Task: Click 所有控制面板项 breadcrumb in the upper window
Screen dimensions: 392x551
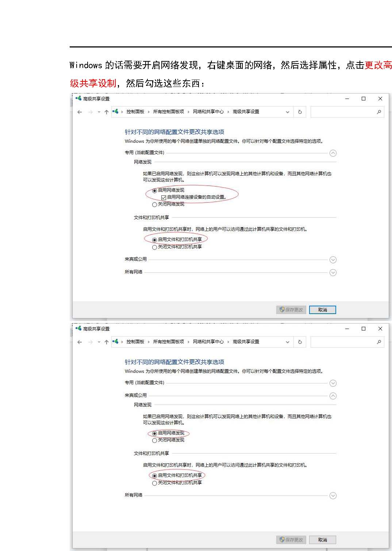Action: pos(169,112)
